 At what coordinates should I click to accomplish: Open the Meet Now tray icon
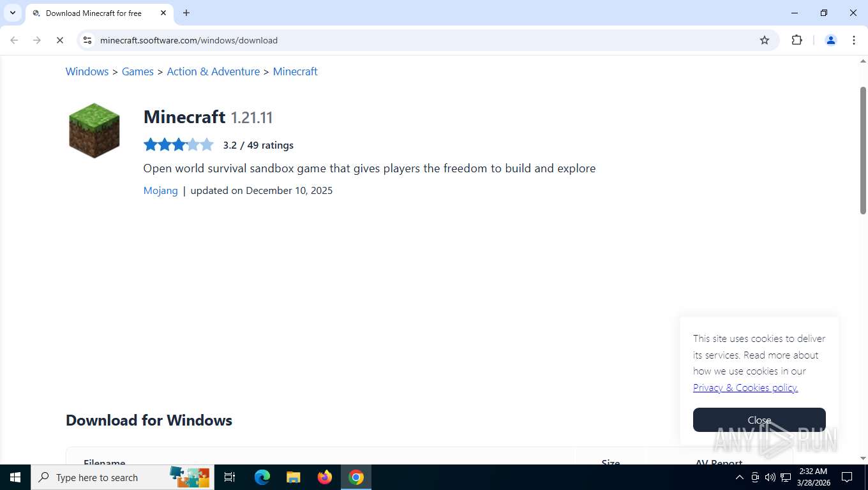(755, 477)
